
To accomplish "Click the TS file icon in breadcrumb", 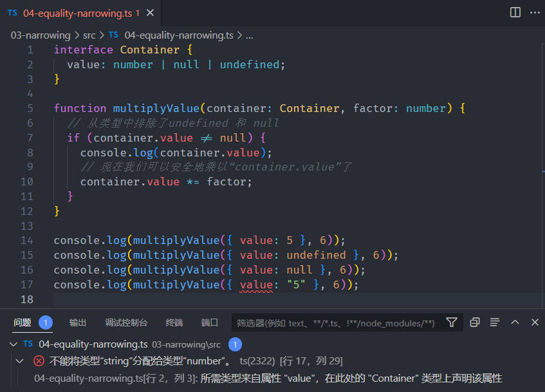I will (113, 35).
